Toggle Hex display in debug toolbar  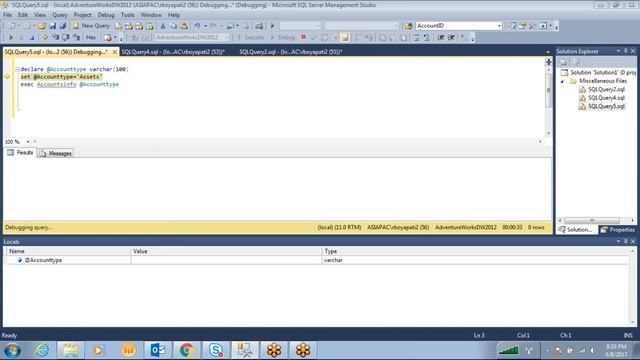coord(91,37)
